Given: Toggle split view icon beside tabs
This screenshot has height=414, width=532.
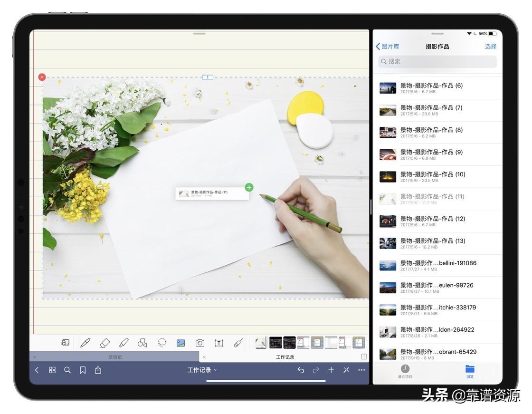Looking at the screenshot, I should click(x=364, y=357).
